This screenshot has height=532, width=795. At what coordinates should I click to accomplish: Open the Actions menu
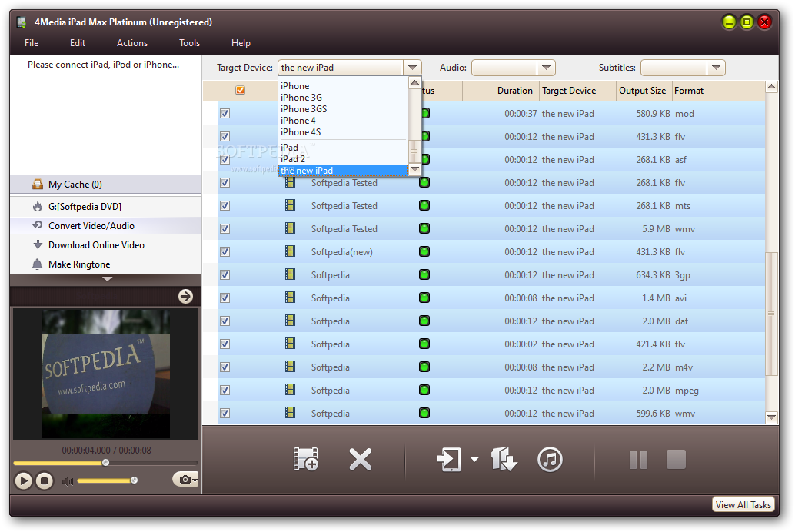[x=132, y=43]
